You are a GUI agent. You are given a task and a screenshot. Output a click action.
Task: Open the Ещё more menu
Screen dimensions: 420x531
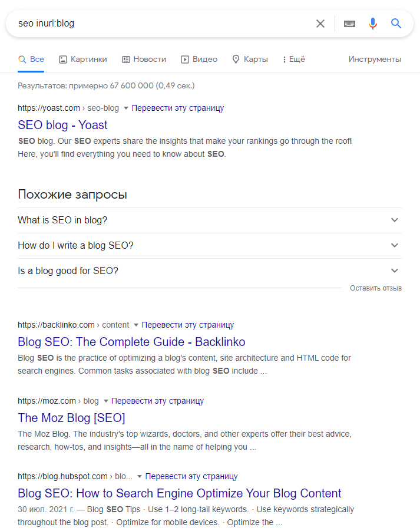293,60
